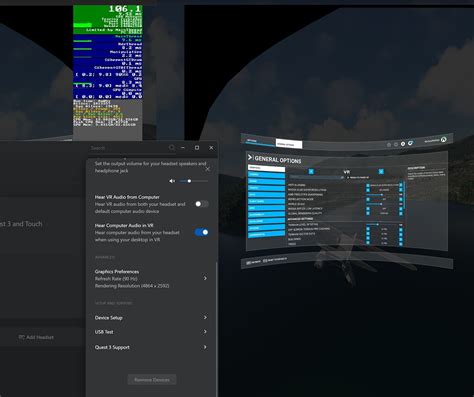Select the white highlighted sidebar category

pos(266,168)
